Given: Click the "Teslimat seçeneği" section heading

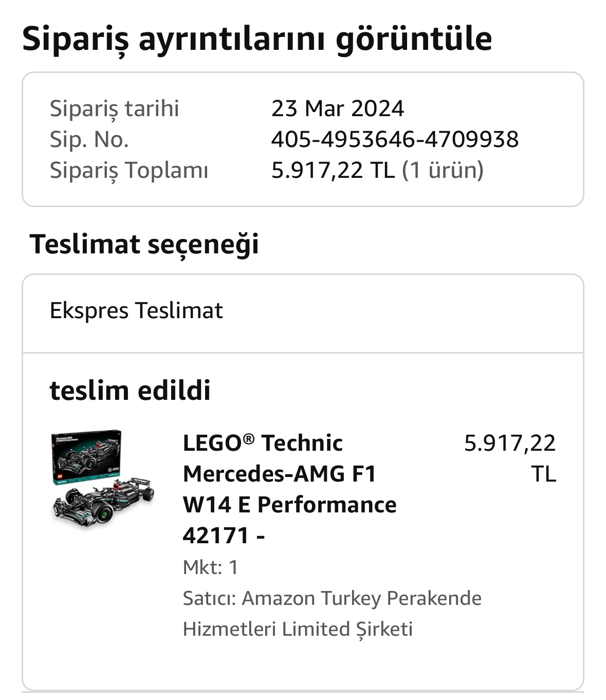Looking at the screenshot, I should [x=144, y=244].
